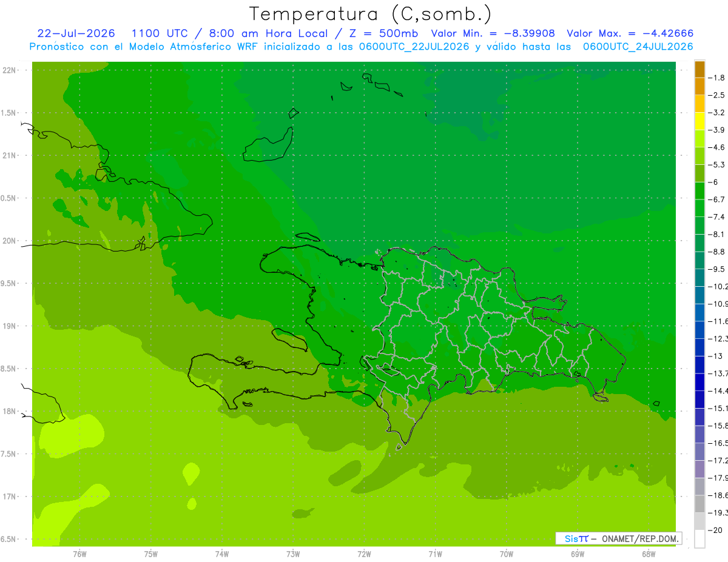Pick the yellow color segment between -3.2 and -3.9

699,121
